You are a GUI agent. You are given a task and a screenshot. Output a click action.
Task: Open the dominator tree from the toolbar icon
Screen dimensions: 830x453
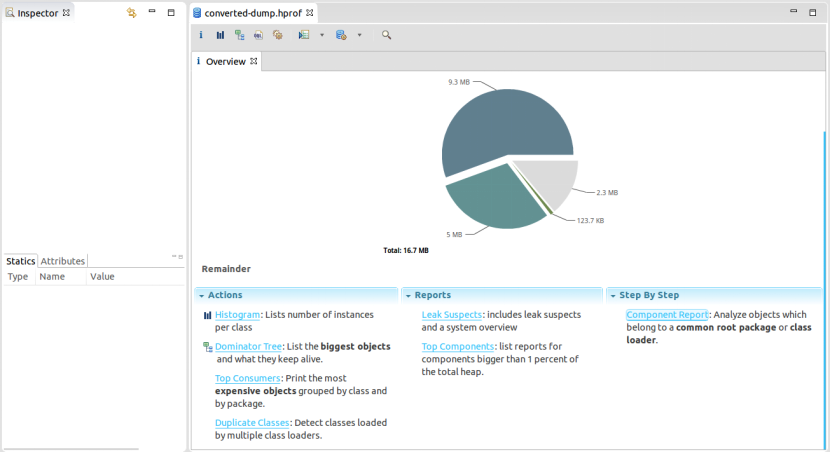(x=239, y=35)
